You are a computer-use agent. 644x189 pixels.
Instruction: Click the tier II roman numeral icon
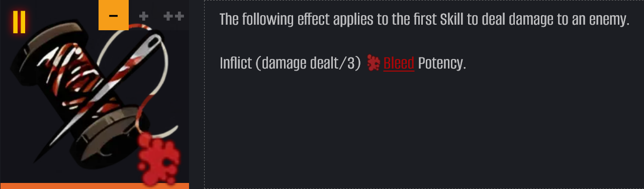coord(19,21)
